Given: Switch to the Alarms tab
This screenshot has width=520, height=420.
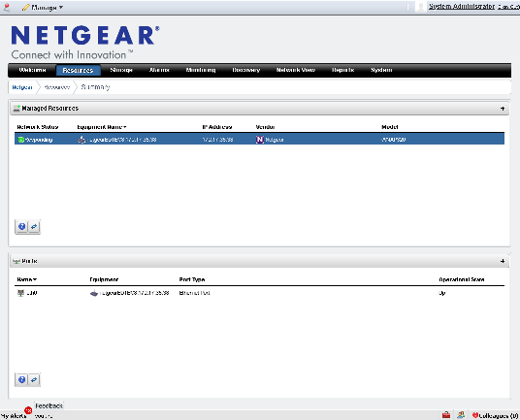Looking at the screenshot, I should pos(159,70).
